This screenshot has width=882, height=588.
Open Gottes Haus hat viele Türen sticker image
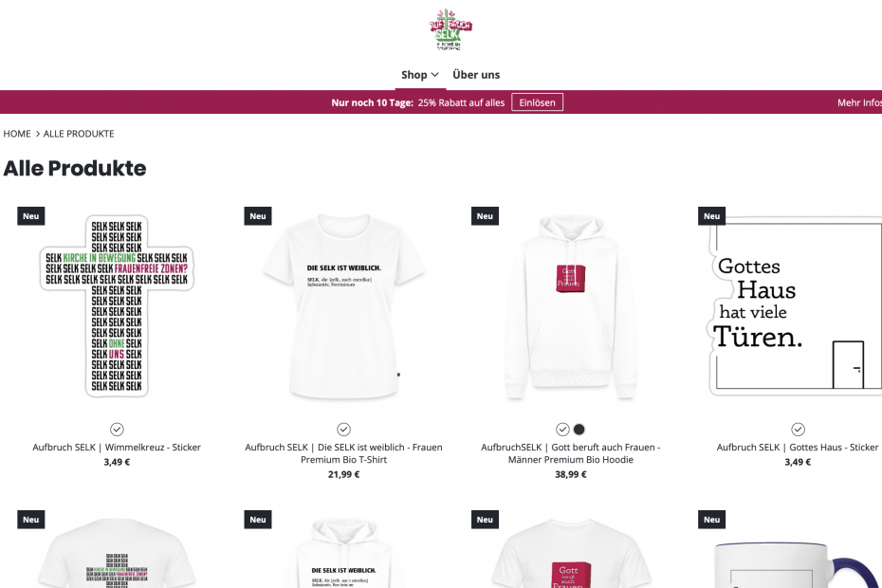click(795, 306)
